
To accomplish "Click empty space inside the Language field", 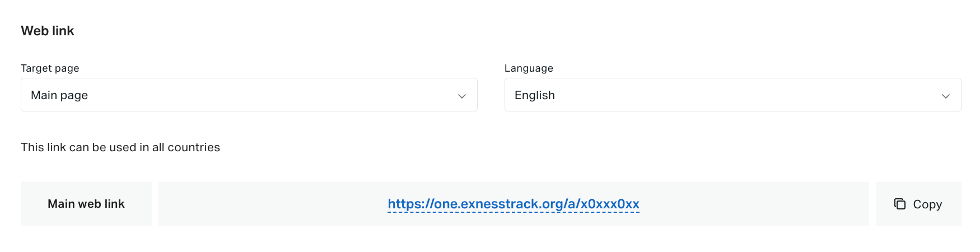I will click(745, 95).
